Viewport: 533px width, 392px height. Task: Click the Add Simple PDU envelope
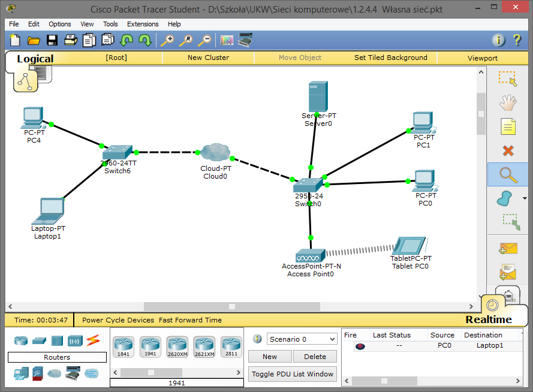click(508, 248)
